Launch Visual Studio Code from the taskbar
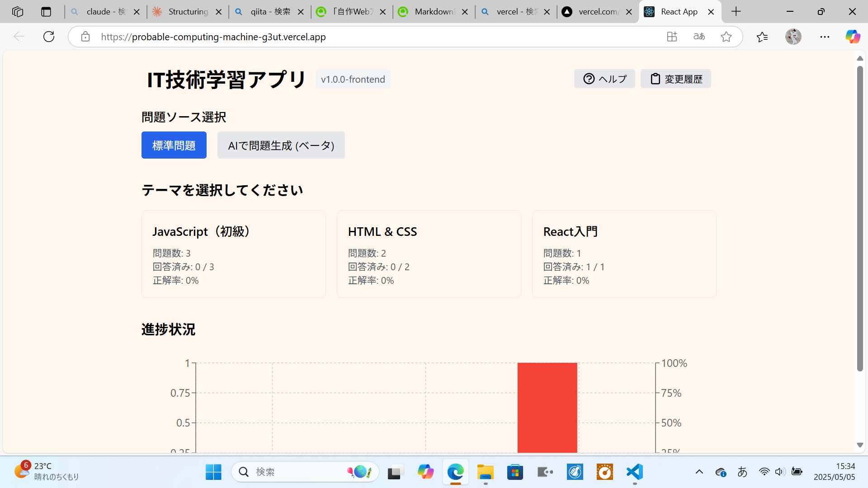Image resolution: width=868 pixels, height=488 pixels. 634,471
